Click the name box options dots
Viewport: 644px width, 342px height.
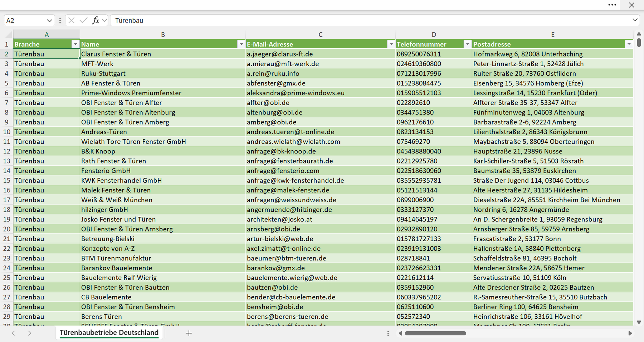point(60,20)
